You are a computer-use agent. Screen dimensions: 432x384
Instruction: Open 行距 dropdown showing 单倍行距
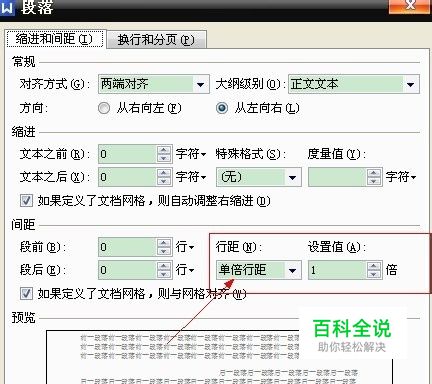pos(259,270)
